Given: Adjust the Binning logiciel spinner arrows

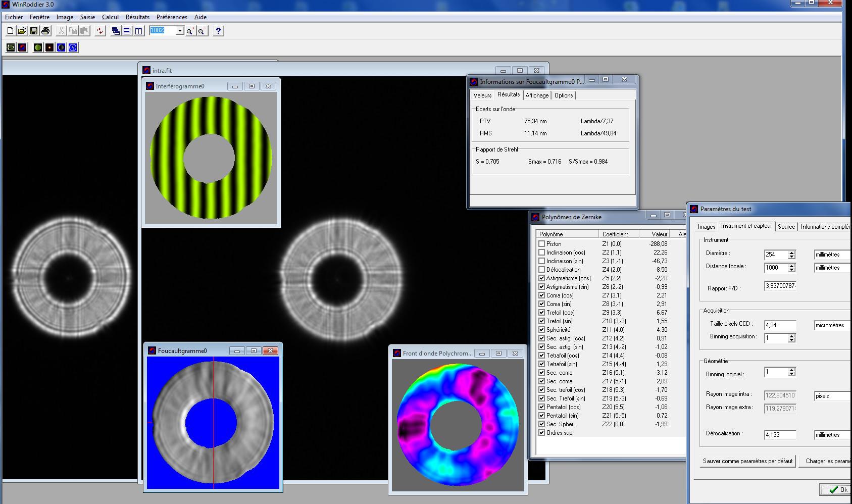Looking at the screenshot, I should point(791,372).
